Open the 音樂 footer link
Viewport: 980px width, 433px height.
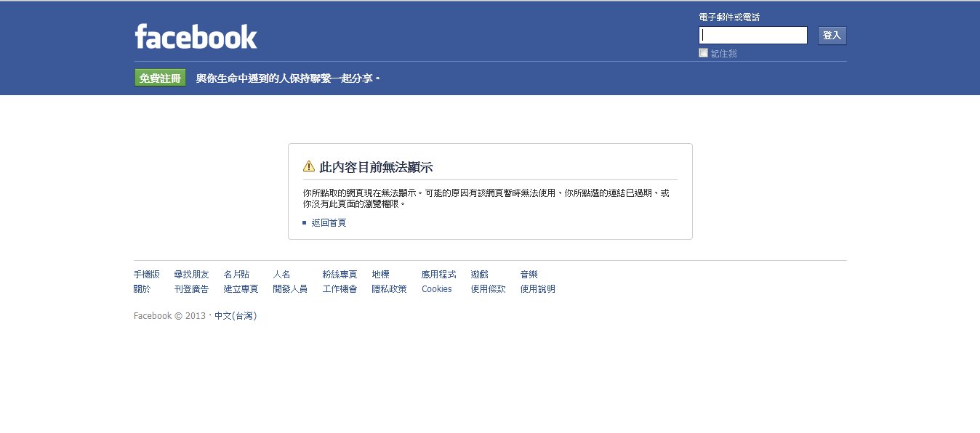[x=529, y=274]
